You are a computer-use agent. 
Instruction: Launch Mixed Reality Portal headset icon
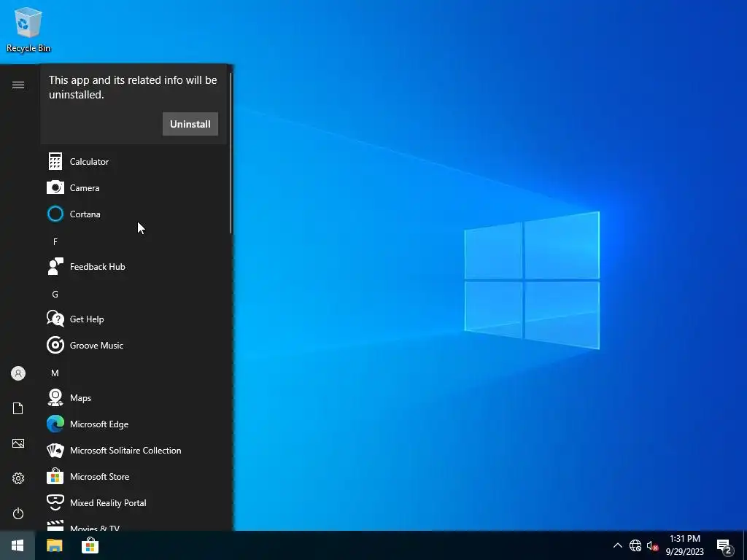(x=55, y=502)
